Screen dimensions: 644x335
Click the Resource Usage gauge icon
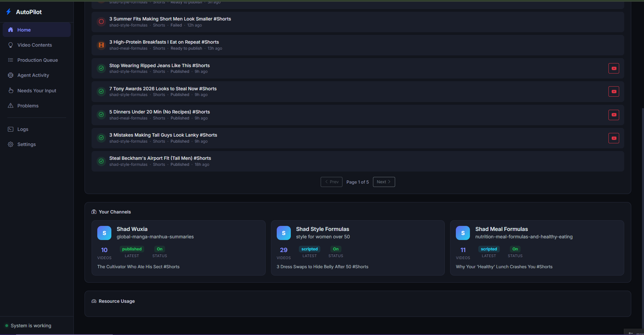point(94,301)
